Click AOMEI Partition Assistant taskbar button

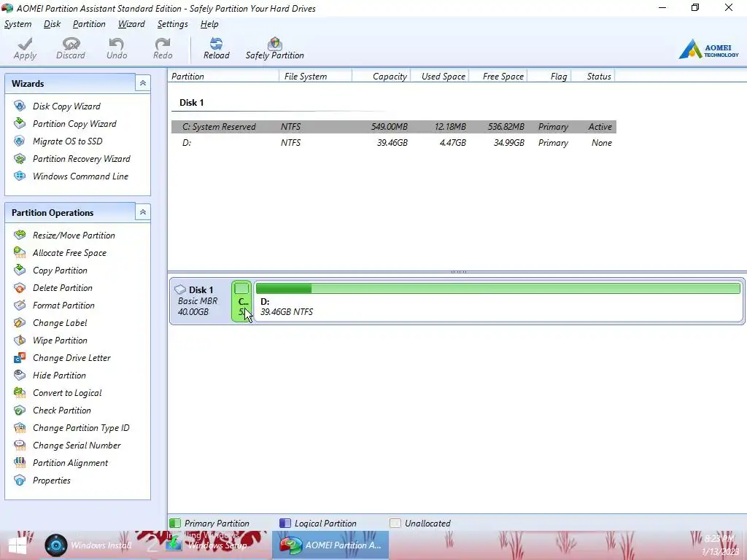(330, 545)
